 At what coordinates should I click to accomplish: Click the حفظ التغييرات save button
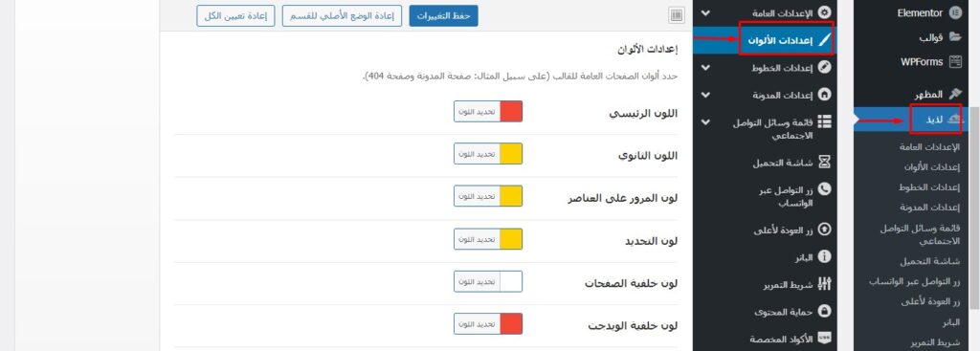(444, 16)
